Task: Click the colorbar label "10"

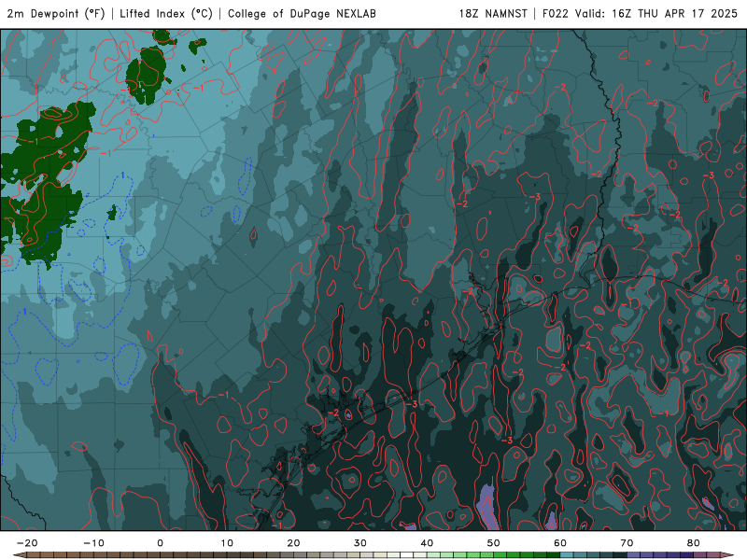Action: click(x=227, y=543)
